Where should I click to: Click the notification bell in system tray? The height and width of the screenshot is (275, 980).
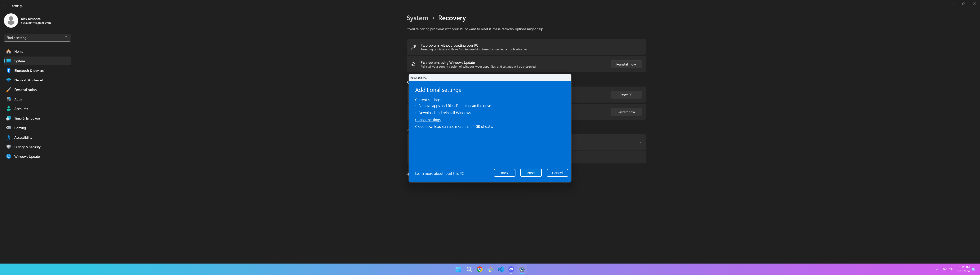(x=973, y=269)
